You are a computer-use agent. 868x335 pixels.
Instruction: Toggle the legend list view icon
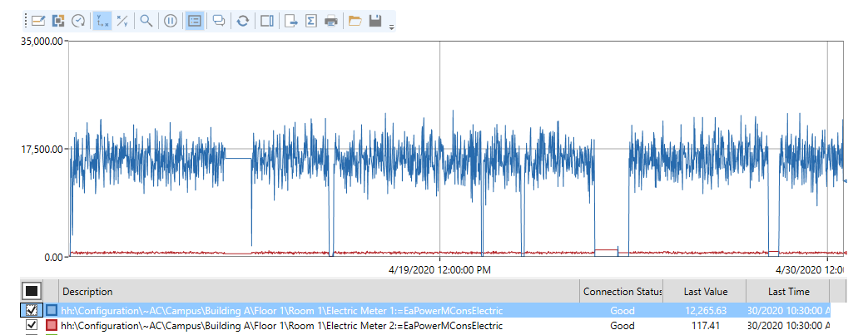point(194,21)
